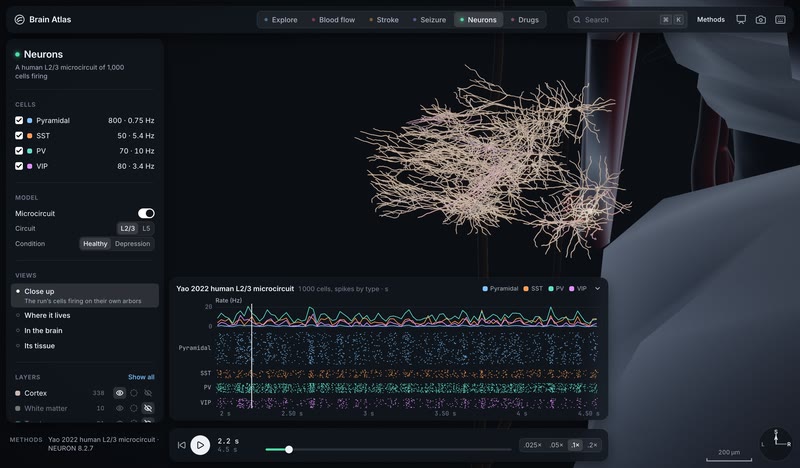Click the Yao 2022 methods footer text
The height and width of the screenshot is (468, 800).
pos(104,444)
